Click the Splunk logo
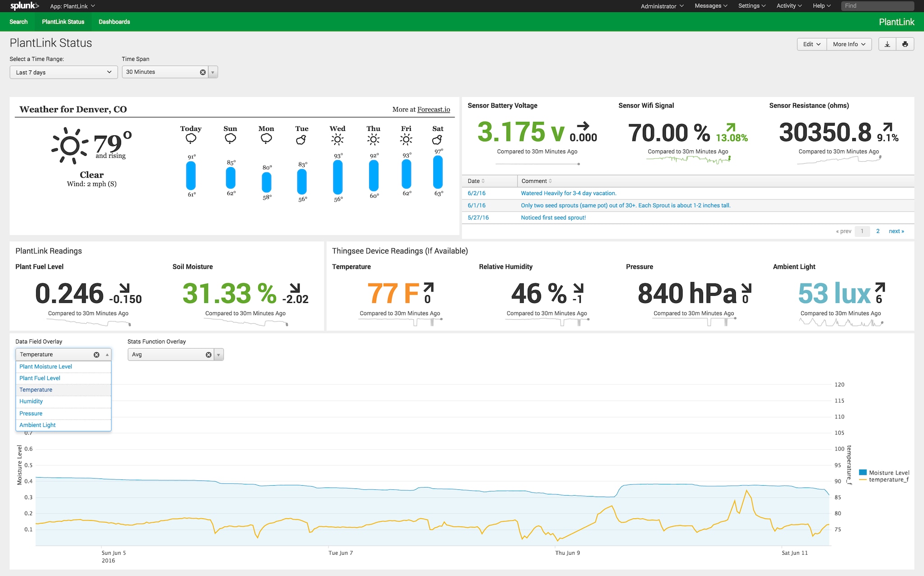Viewport: 924px width, 576px height. (x=24, y=6)
